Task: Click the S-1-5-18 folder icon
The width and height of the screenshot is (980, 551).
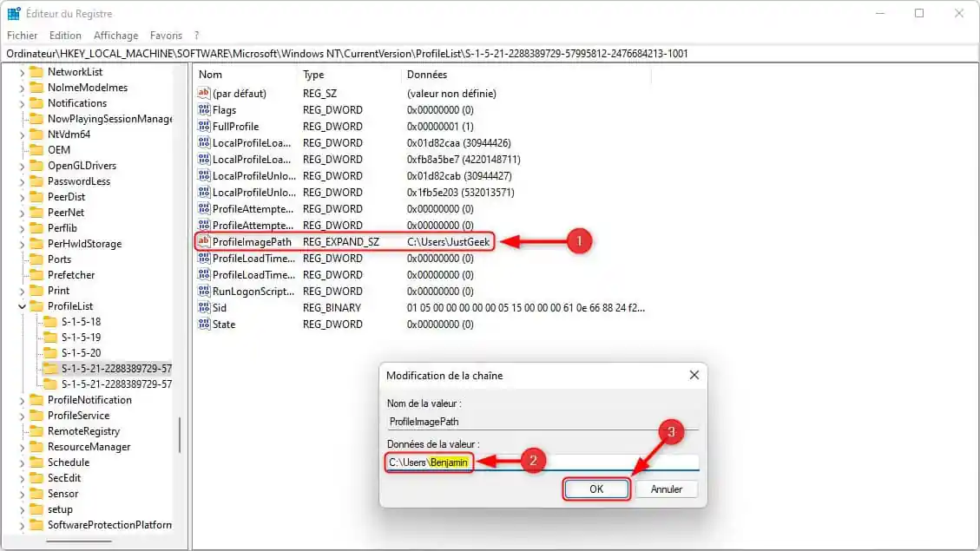Action: pyautogui.click(x=50, y=321)
